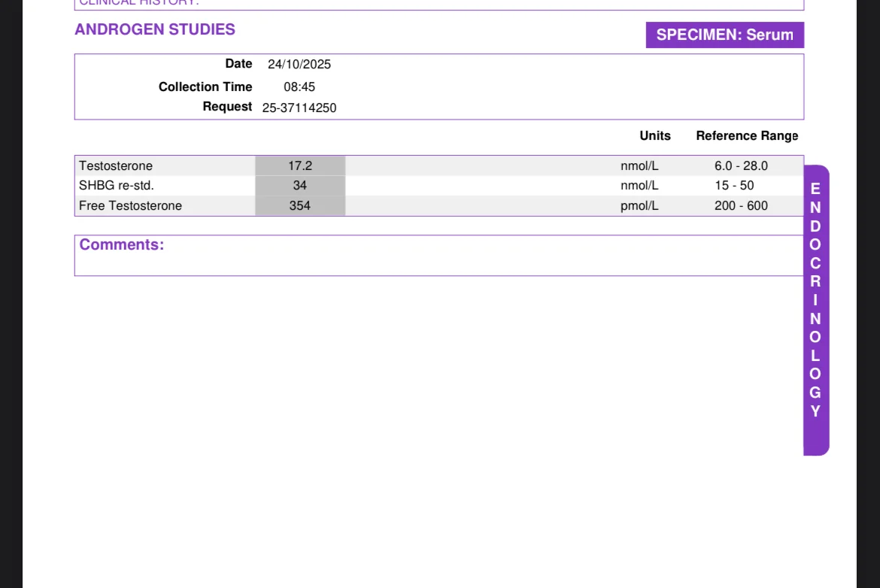880x588 pixels.
Task: Click the Units column header
Action: tap(655, 136)
